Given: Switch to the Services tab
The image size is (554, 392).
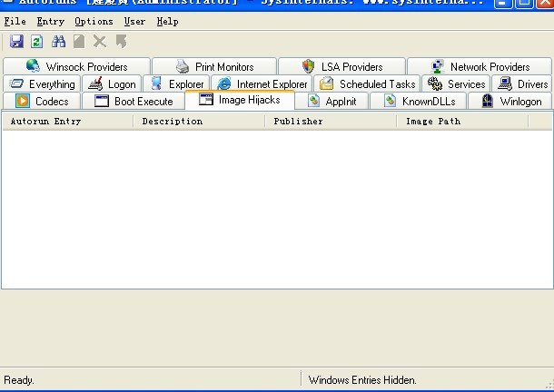Looking at the screenshot, I should (x=456, y=84).
